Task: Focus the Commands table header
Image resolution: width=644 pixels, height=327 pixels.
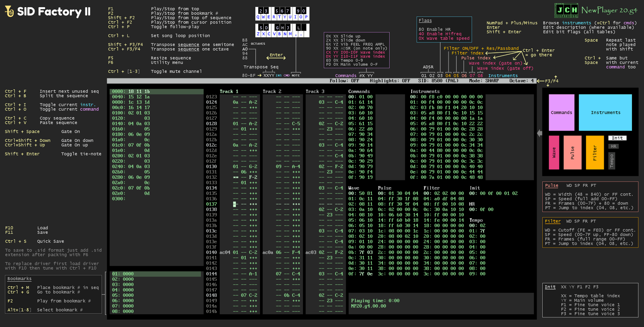Action: (359, 91)
